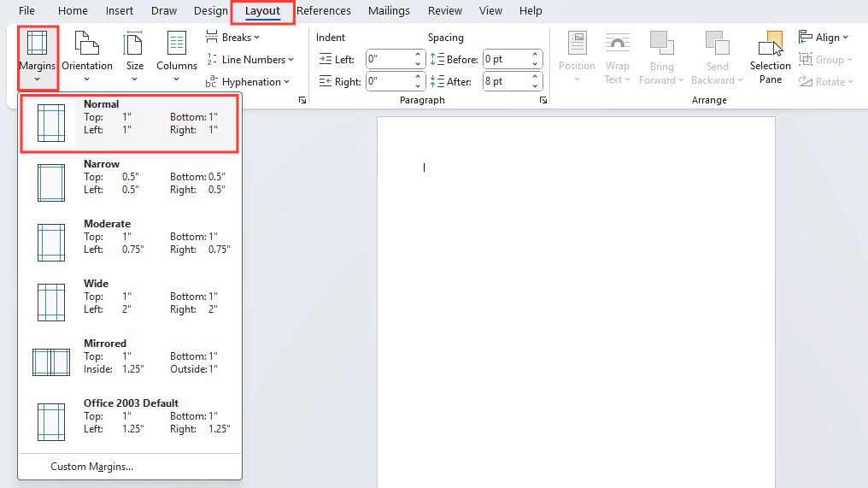Open Line Numbers dropdown

249,59
